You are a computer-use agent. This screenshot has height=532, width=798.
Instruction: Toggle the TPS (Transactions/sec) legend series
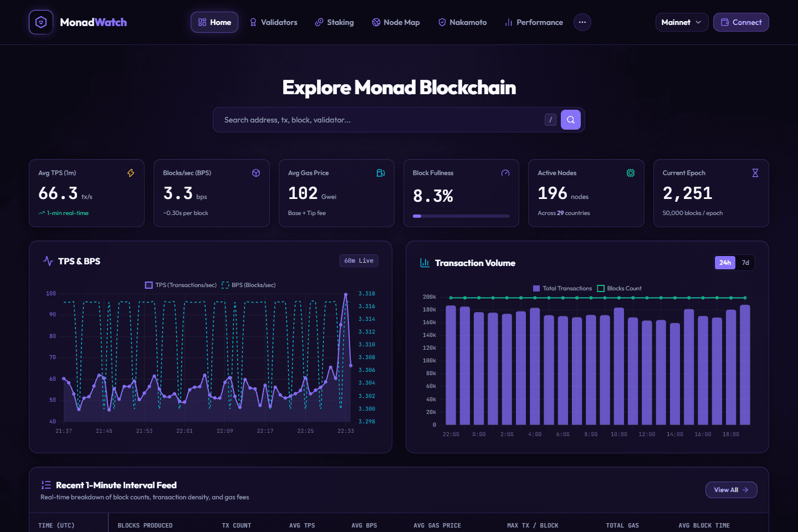point(181,285)
